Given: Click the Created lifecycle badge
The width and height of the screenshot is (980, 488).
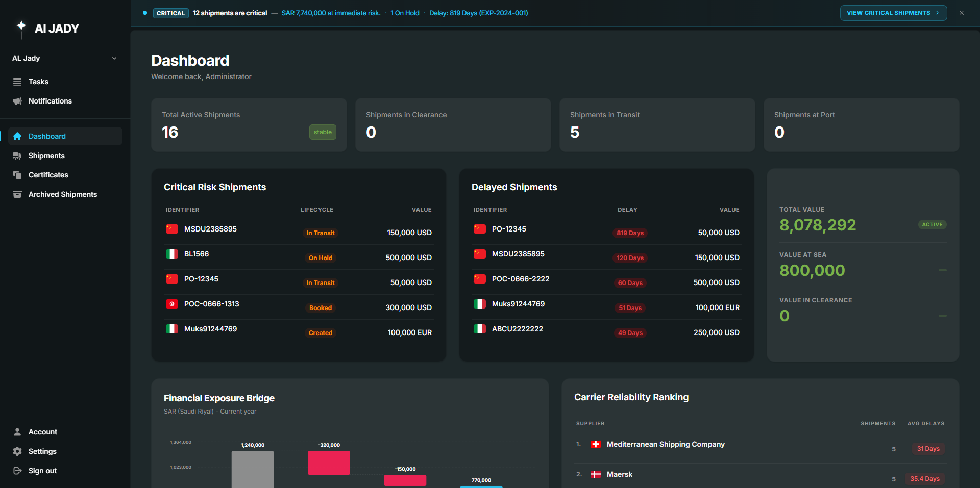Looking at the screenshot, I should click(321, 333).
